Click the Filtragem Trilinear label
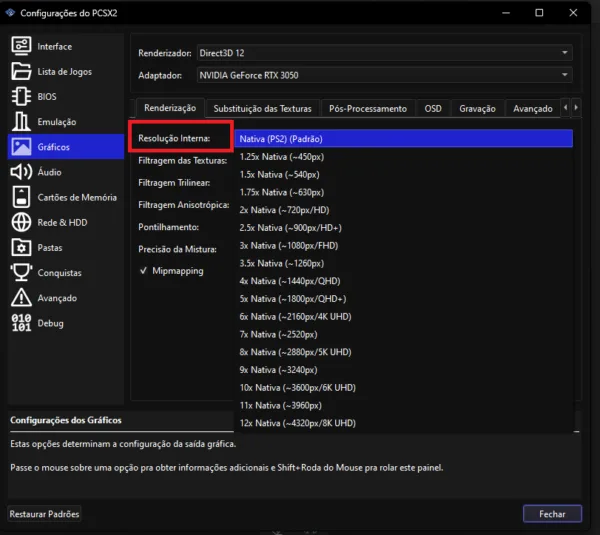The width and height of the screenshot is (600, 535). [174, 183]
